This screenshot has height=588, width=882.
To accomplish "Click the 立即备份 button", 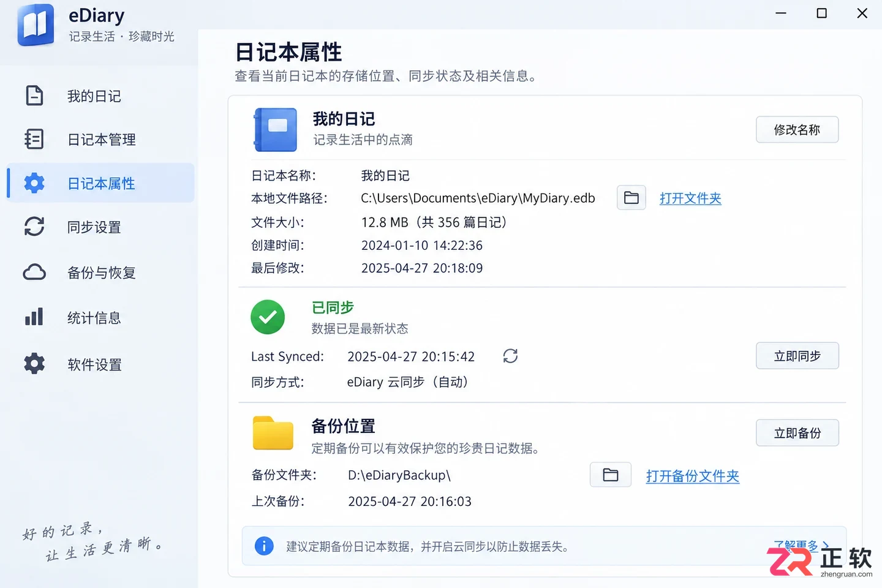I will click(797, 432).
